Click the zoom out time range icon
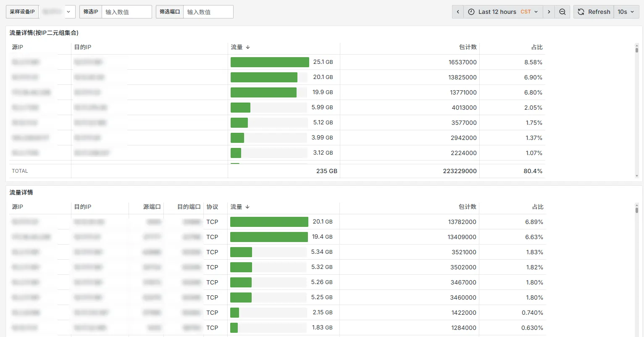This screenshot has height=337, width=644. tap(562, 12)
